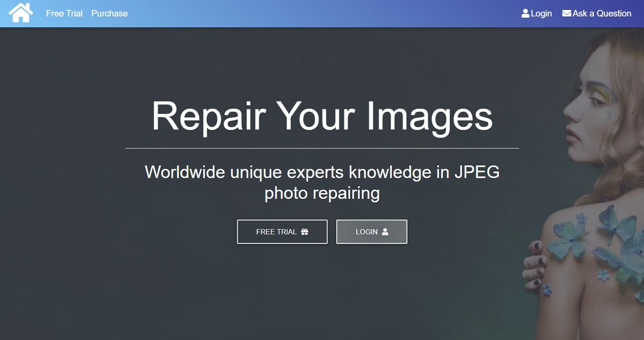Image resolution: width=644 pixels, height=340 pixels.
Task: Go to the home page icon
Action: coord(21,13)
